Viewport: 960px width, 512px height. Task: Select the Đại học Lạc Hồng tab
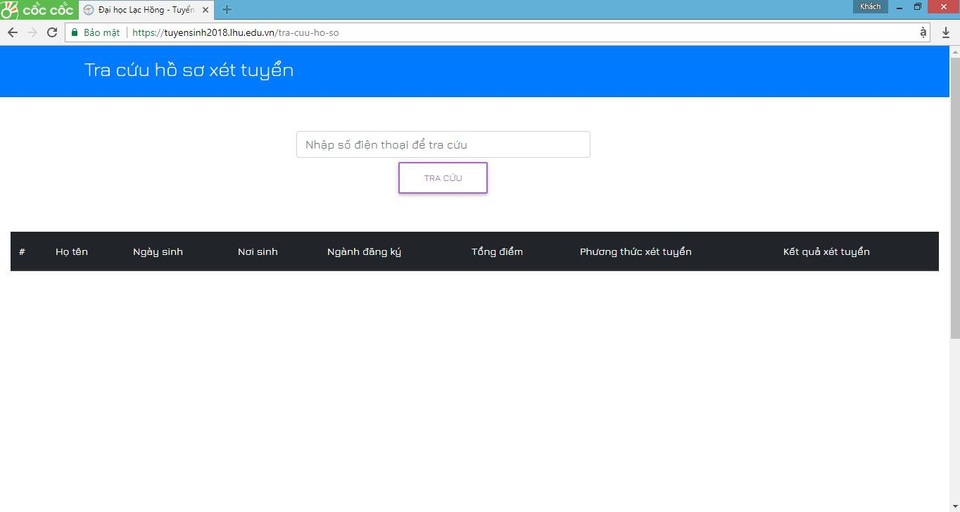146,10
